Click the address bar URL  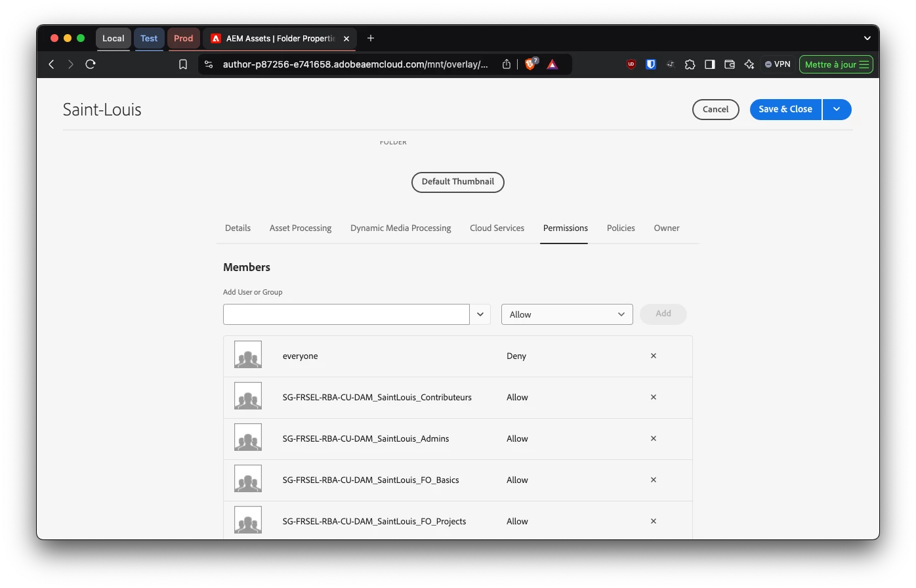pos(355,64)
